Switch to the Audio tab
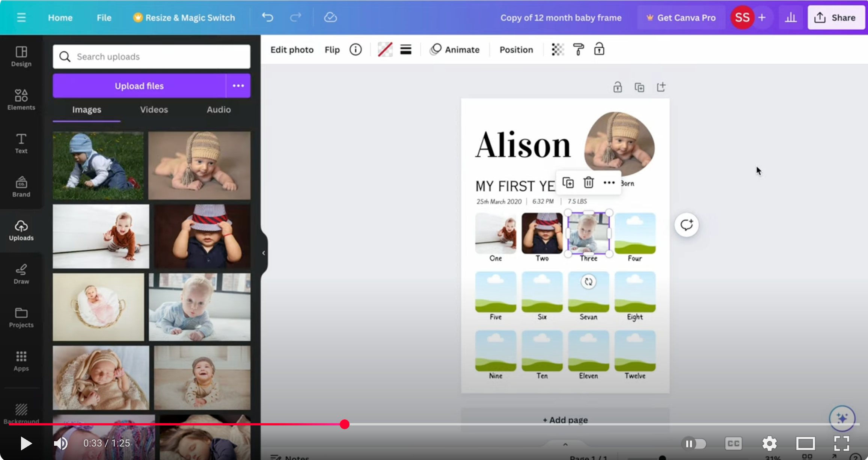 (219, 109)
